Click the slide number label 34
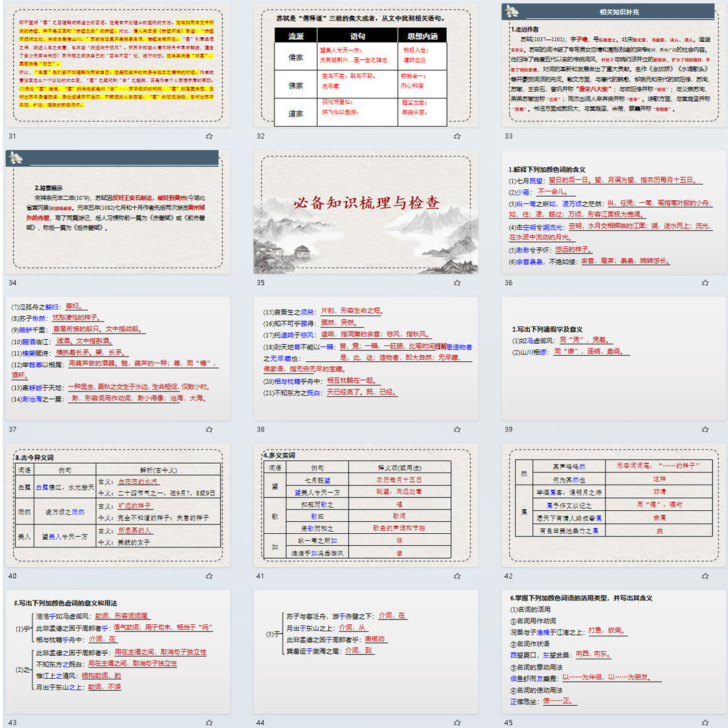The image size is (728, 728). pyautogui.click(x=12, y=282)
